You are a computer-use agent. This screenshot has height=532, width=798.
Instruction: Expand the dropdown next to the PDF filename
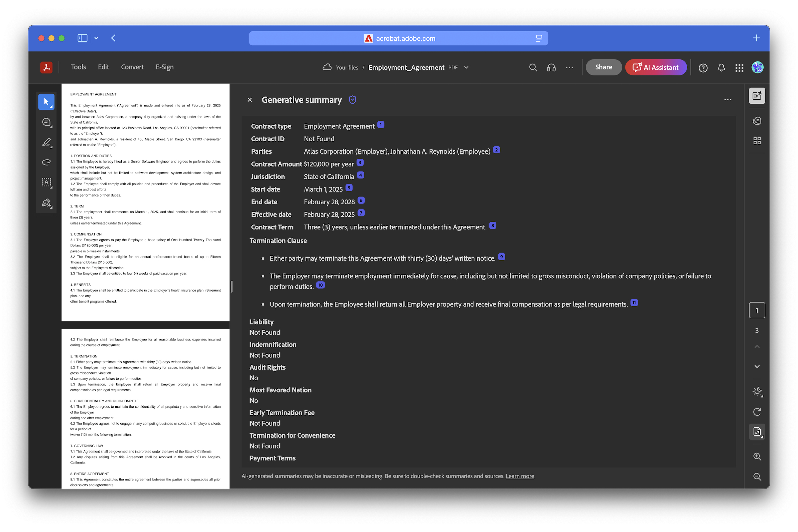[466, 67]
